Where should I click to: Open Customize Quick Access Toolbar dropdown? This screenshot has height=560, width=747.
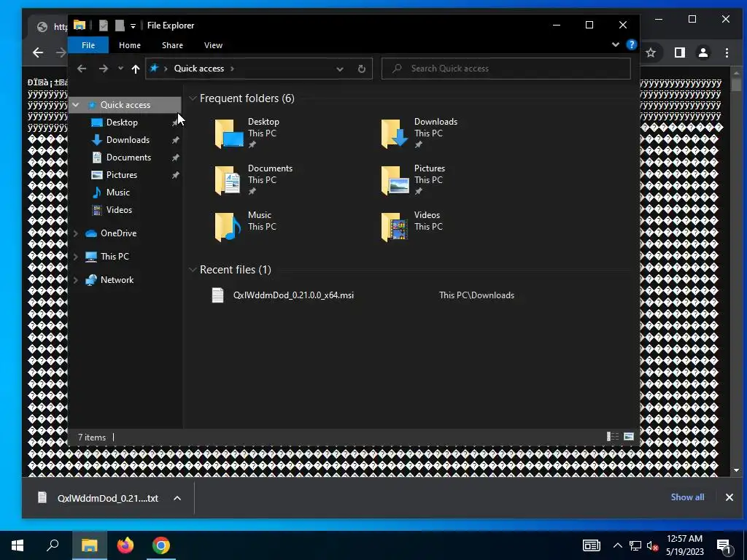pos(133,26)
